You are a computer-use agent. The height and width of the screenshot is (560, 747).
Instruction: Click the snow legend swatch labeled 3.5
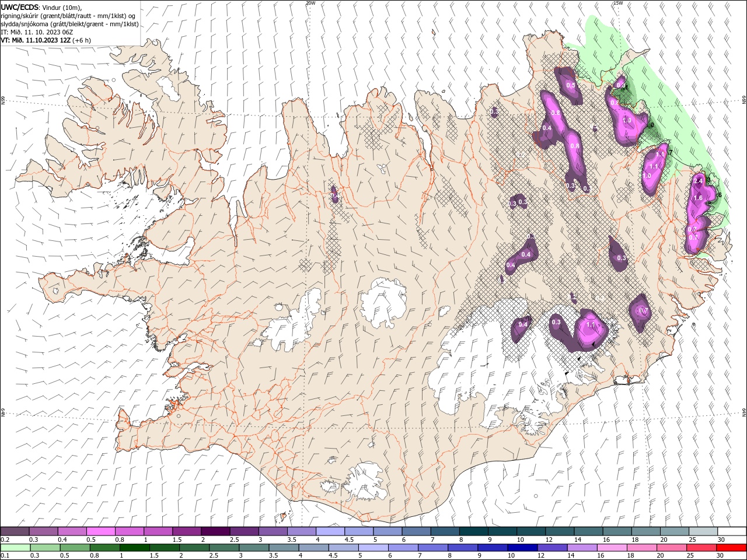pyautogui.click(x=302, y=531)
